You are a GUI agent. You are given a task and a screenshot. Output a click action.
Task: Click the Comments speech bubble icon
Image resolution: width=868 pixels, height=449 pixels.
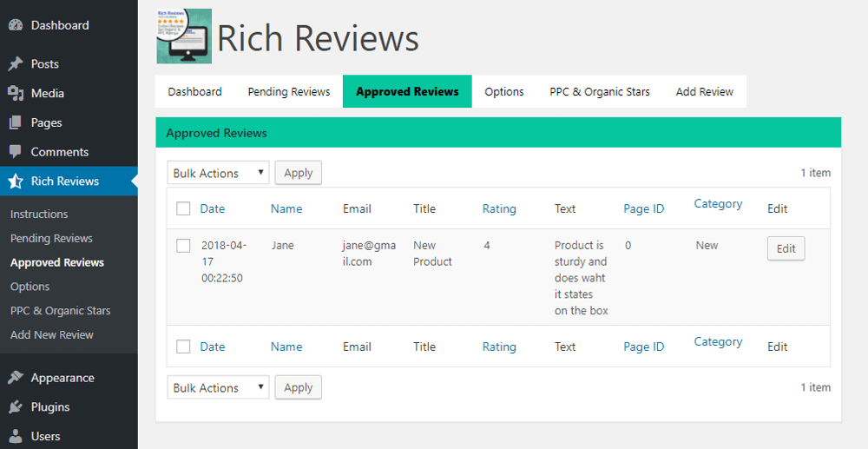[16, 152]
